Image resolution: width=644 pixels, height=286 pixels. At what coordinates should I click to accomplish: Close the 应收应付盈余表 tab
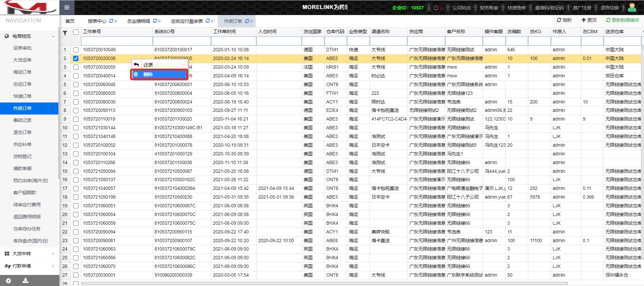pyautogui.click(x=212, y=21)
